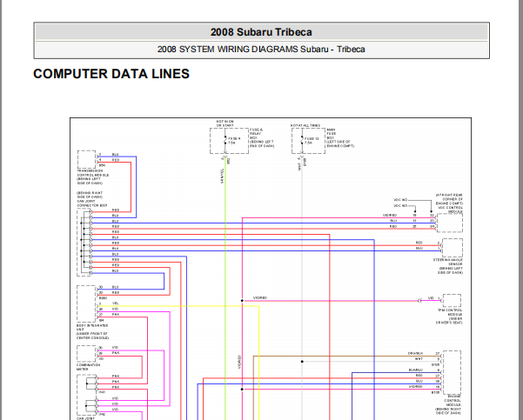Screen dimensions: 523x420
Task: Click the WHT wire label at Engine Control Module
Action: [419, 359]
